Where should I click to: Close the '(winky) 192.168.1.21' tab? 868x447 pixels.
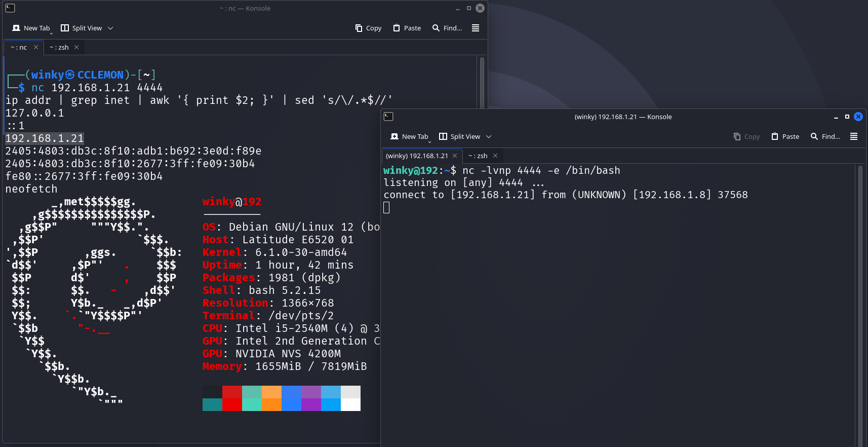(x=455, y=156)
